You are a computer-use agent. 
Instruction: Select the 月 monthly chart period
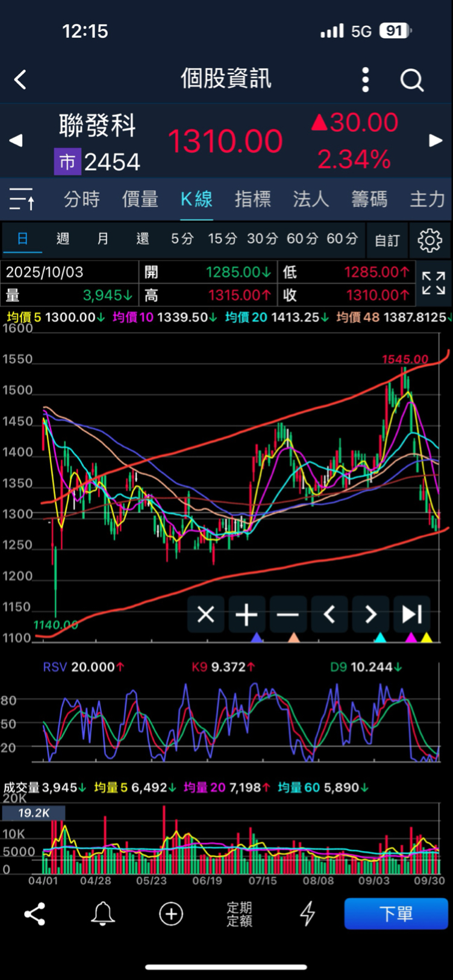(x=103, y=239)
